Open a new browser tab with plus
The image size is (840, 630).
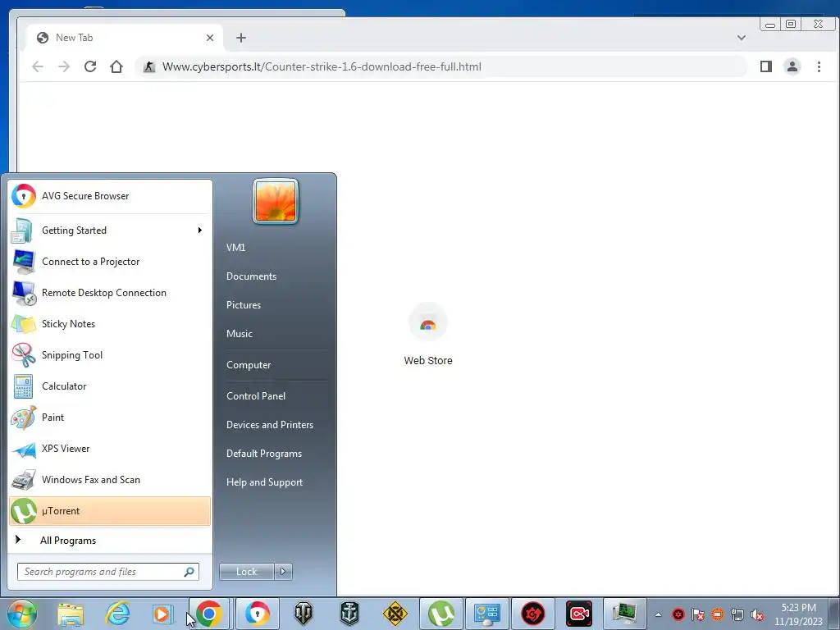241,38
